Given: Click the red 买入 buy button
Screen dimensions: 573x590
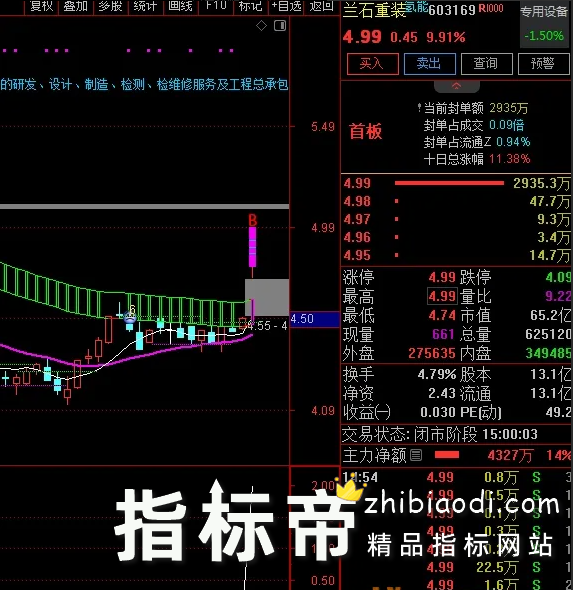Looking at the screenshot, I should [x=372, y=64].
